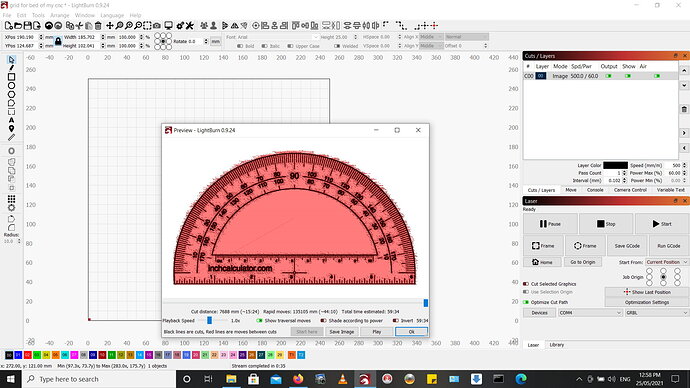The image size is (690, 388).
Task: Open the COM4 port dropdown
Action: [x=590, y=312]
